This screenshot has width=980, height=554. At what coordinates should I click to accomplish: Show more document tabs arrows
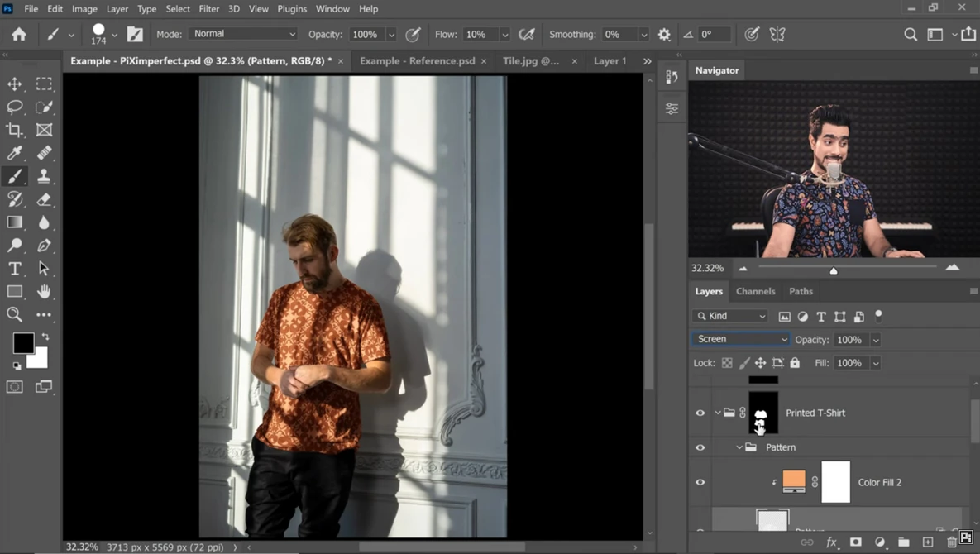pos(647,61)
